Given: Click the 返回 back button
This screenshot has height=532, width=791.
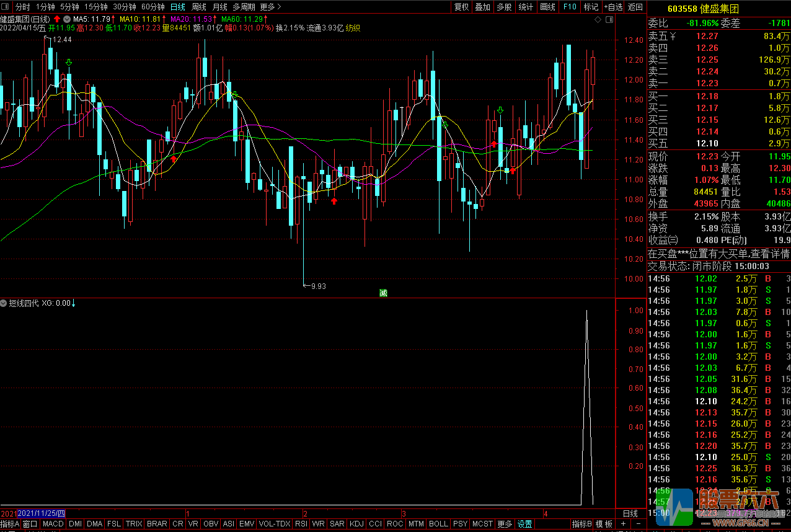Looking at the screenshot, I should pos(635,7).
